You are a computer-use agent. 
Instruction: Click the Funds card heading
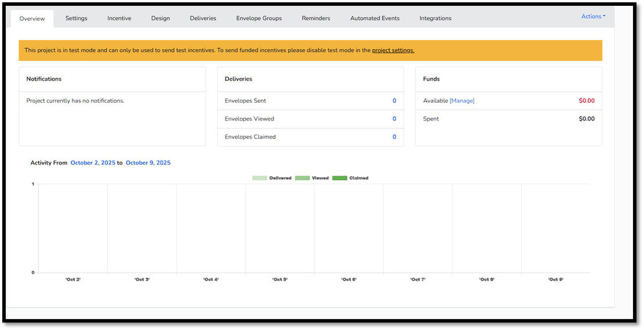(x=431, y=79)
